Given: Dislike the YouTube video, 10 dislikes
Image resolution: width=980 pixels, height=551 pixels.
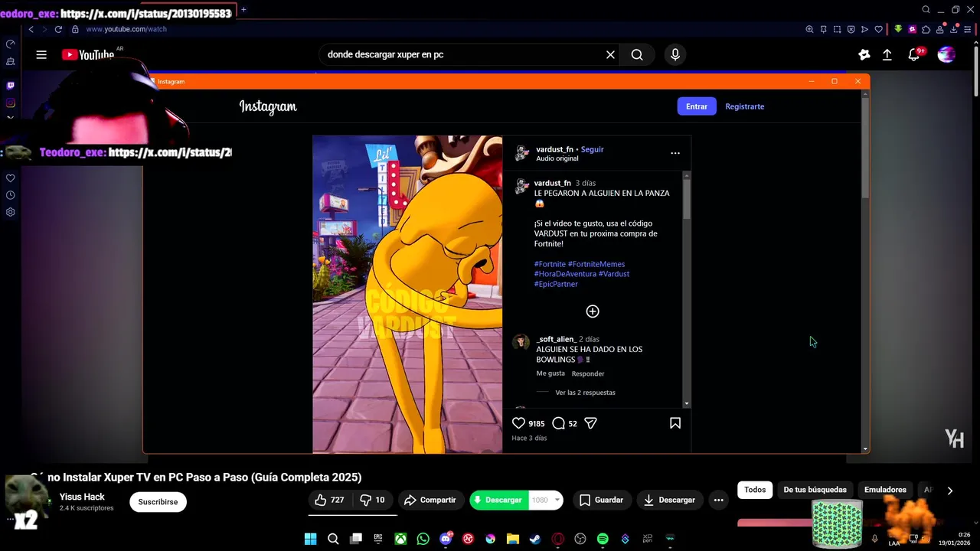Looking at the screenshot, I should (373, 500).
